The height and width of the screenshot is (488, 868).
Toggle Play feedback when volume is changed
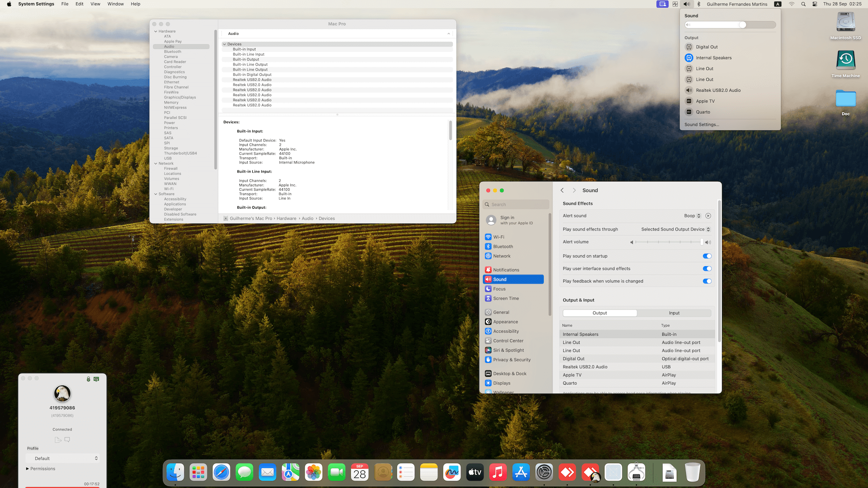(x=707, y=281)
